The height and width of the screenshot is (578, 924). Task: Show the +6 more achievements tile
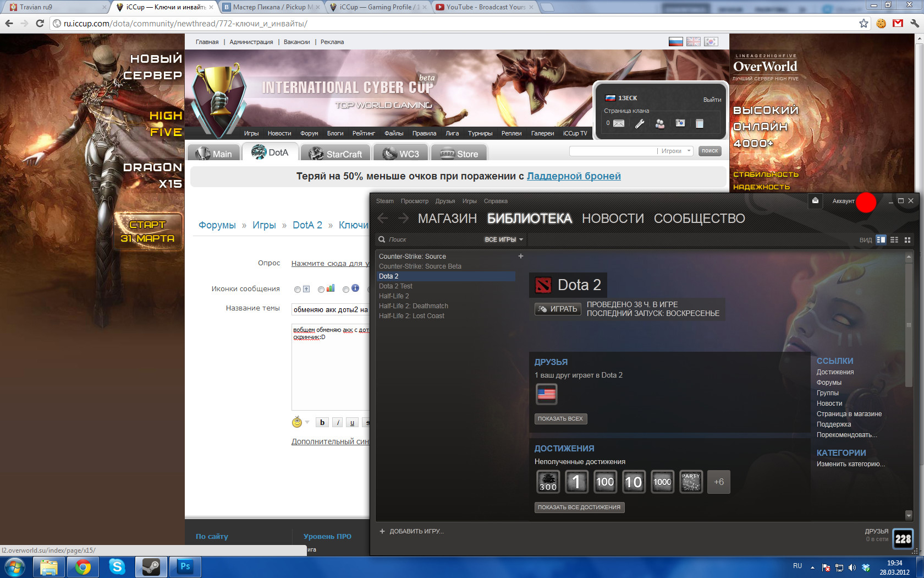pos(719,482)
